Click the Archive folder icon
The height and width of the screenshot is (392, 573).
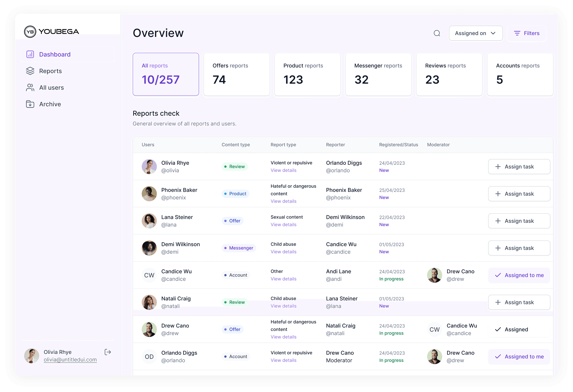point(30,104)
